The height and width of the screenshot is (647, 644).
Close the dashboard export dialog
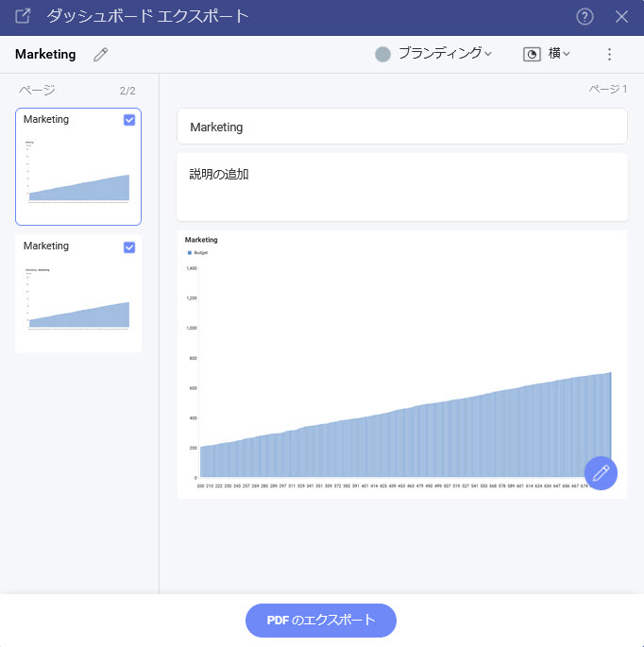tap(621, 16)
